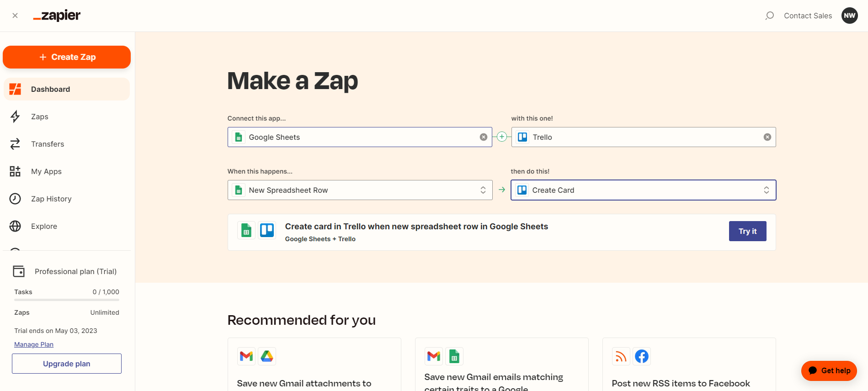868x391 pixels.
Task: Expand trigger list using its up-down arrows
Action: click(483, 190)
